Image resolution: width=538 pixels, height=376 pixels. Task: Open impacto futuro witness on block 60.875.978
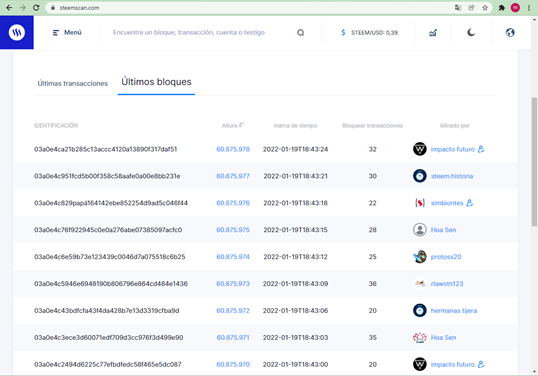click(x=453, y=149)
